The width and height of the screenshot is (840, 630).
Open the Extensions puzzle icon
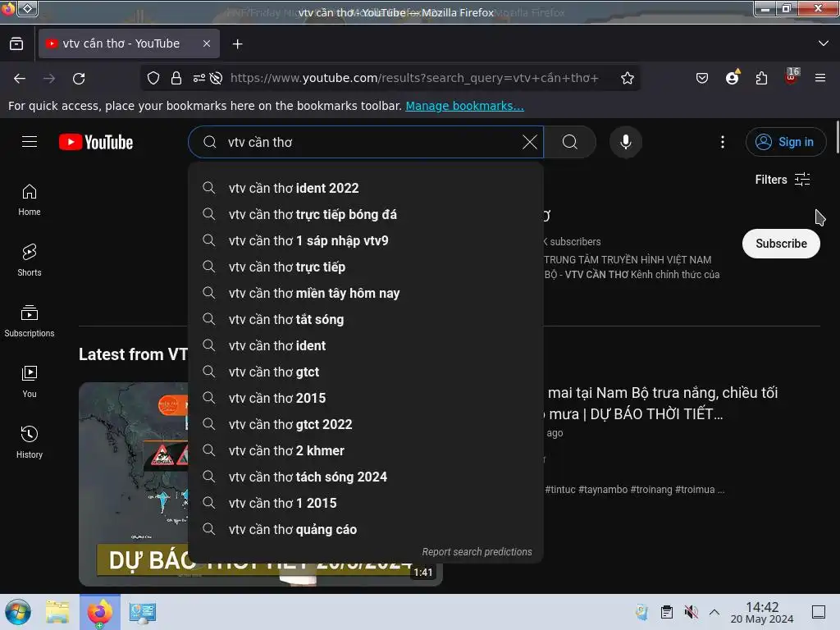coord(761,78)
